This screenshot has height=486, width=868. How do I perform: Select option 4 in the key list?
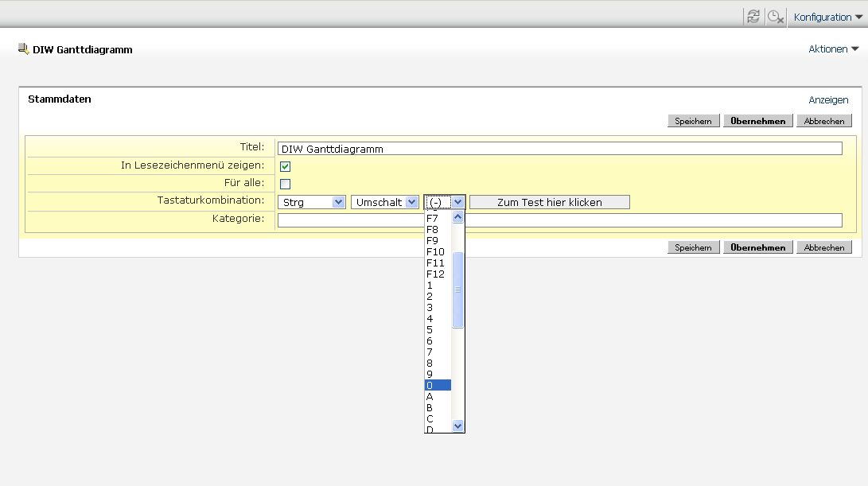click(438, 318)
